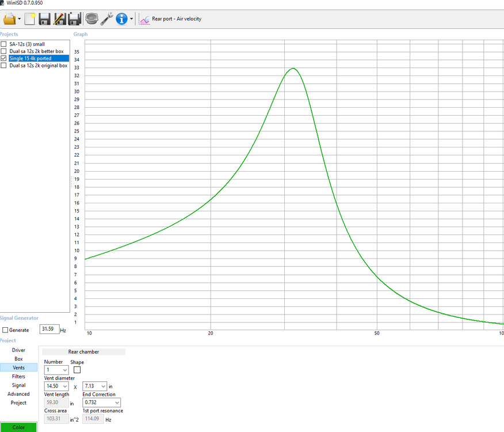Image resolution: width=504 pixels, height=432 pixels.
Task: Open the Driver tab
Action: click(x=18, y=350)
